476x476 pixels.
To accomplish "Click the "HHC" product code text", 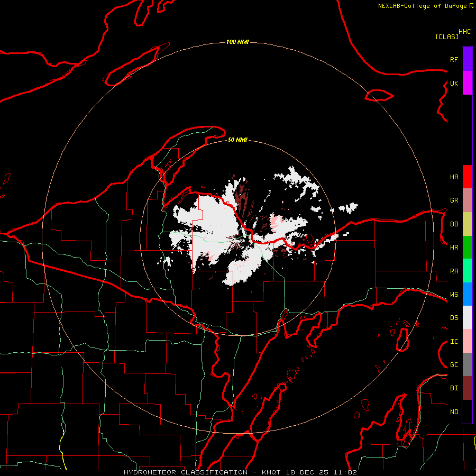I will pos(464,32).
